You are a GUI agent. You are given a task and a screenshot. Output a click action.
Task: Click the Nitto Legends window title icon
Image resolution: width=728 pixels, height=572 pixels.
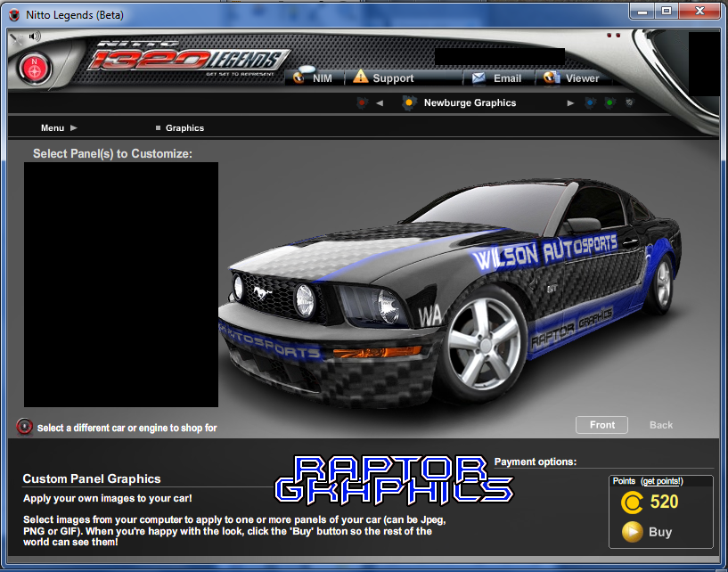pos(14,15)
